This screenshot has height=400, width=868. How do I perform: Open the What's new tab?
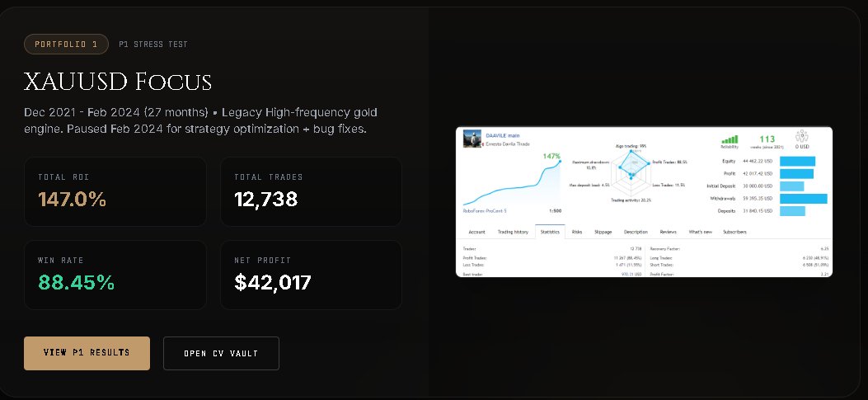click(701, 232)
